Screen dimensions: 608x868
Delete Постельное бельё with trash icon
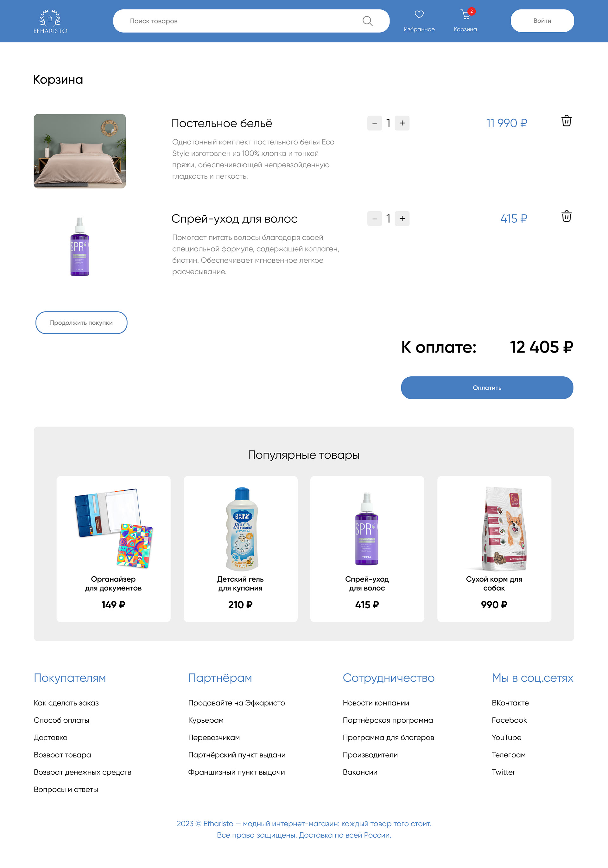[566, 121]
